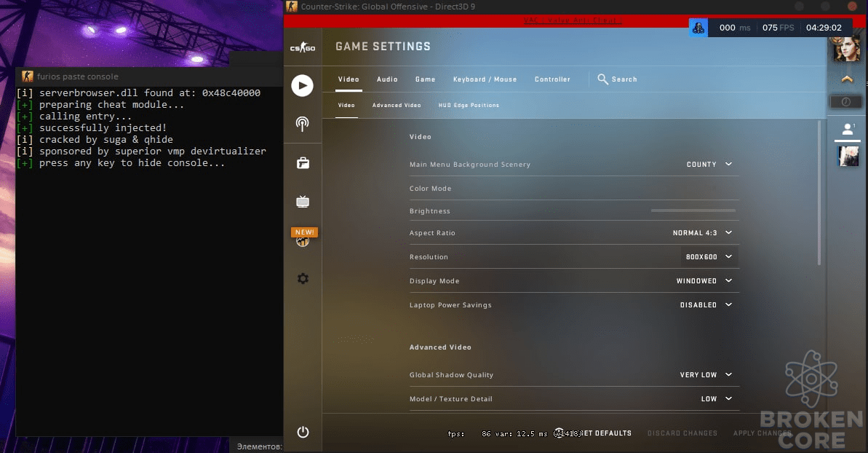
Task: Click the settings gear in the sidebar
Action: pos(303,278)
